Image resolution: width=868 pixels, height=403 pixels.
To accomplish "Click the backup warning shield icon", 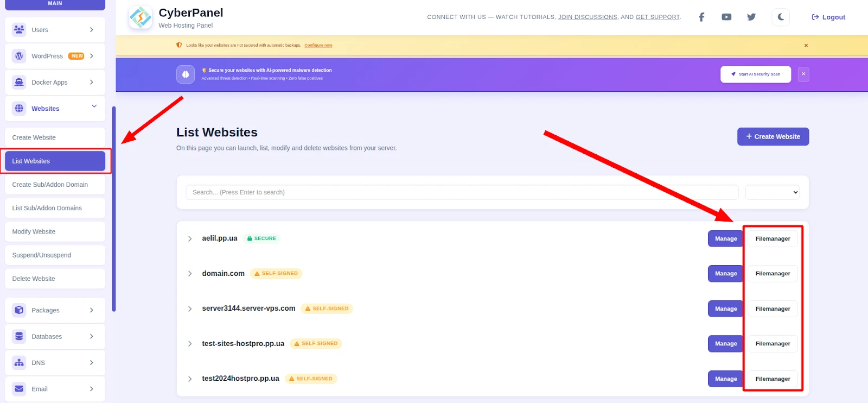I will 179,45.
